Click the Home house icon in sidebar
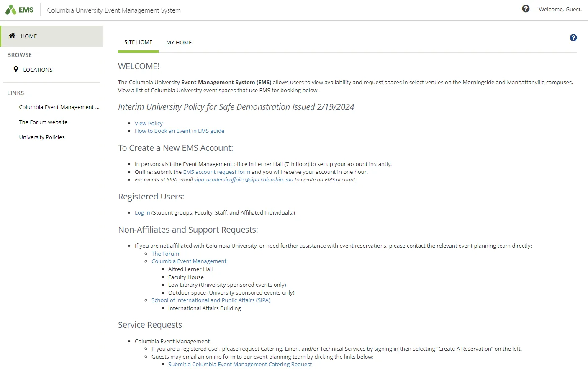Image resolution: width=588 pixels, height=370 pixels. tap(12, 36)
